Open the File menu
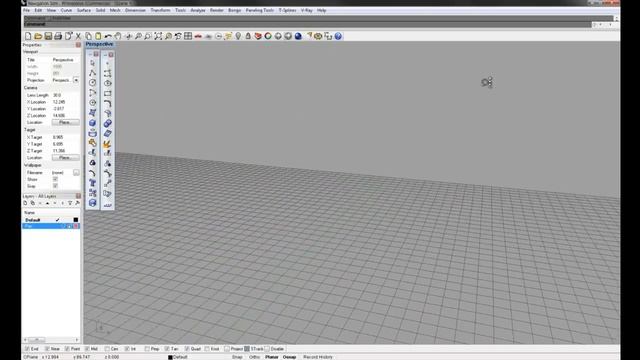 27,10
